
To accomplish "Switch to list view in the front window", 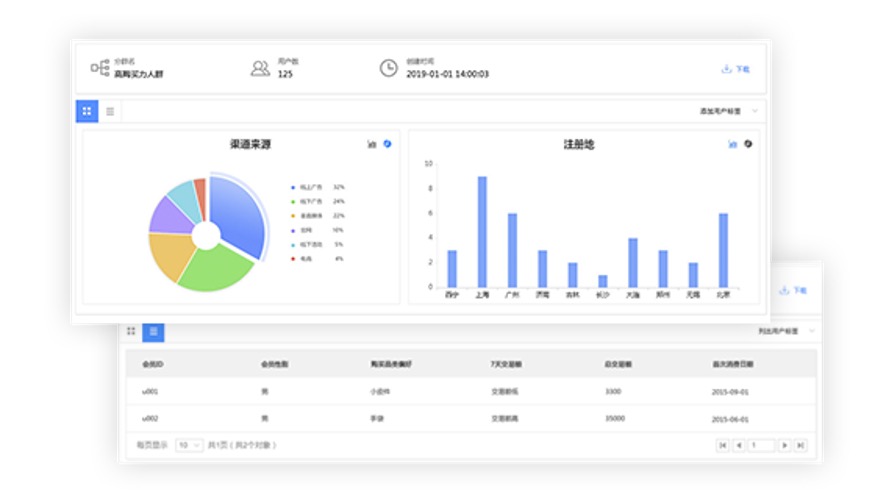I will (110, 111).
